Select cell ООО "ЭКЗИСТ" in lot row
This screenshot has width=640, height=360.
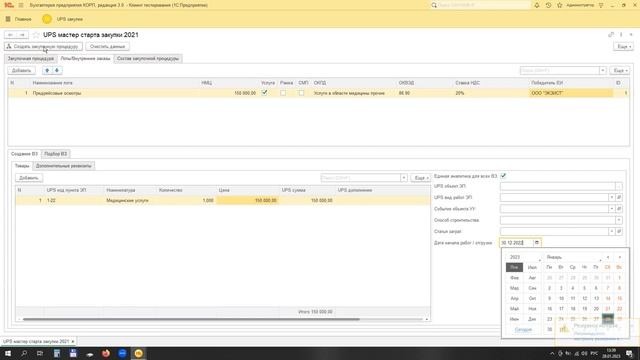571,93
